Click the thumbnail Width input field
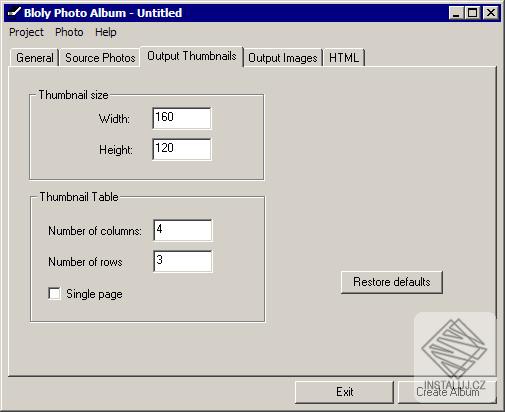The height and width of the screenshot is (412, 505). point(182,118)
